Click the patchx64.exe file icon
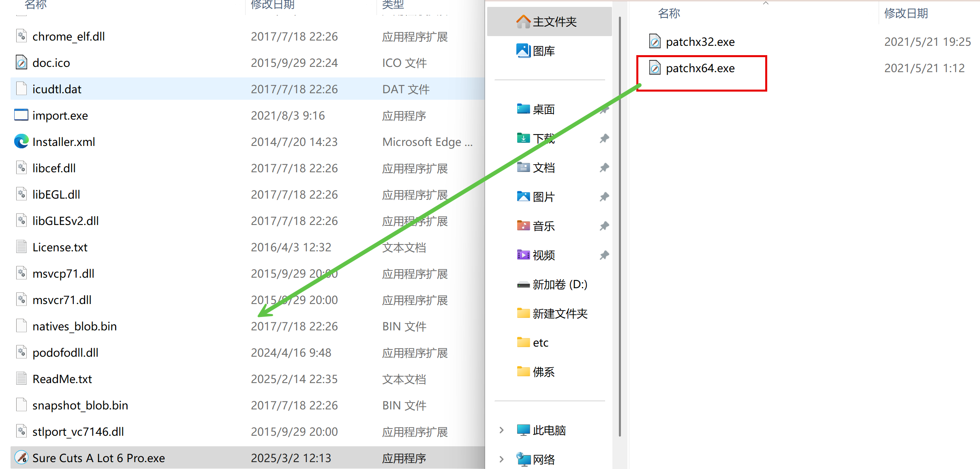The height and width of the screenshot is (469, 980). tap(655, 68)
